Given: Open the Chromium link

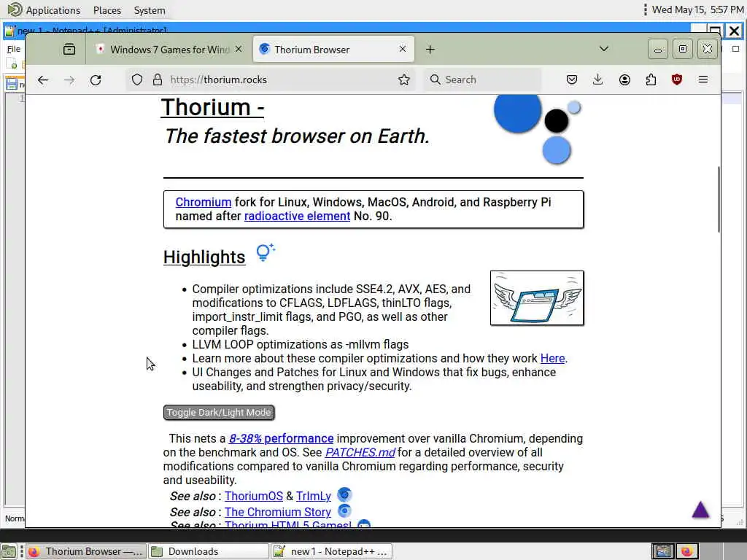Looking at the screenshot, I should [204, 202].
